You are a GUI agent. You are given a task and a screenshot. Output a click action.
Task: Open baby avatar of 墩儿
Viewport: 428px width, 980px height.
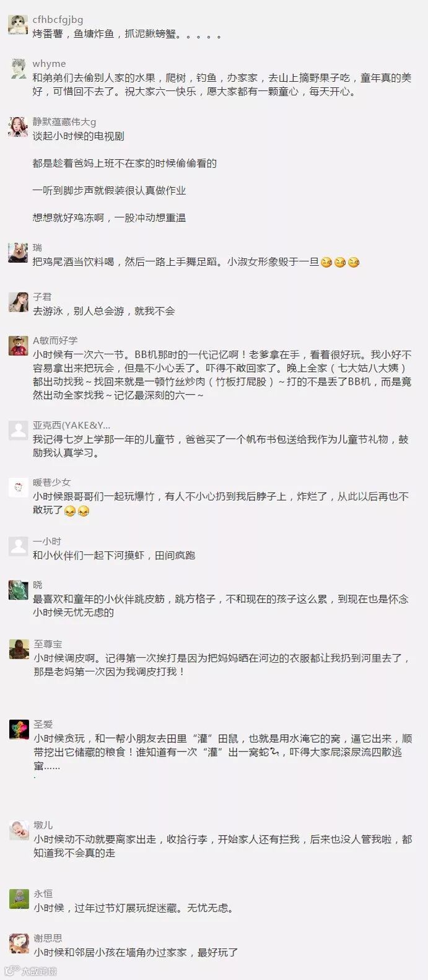click(x=19, y=830)
